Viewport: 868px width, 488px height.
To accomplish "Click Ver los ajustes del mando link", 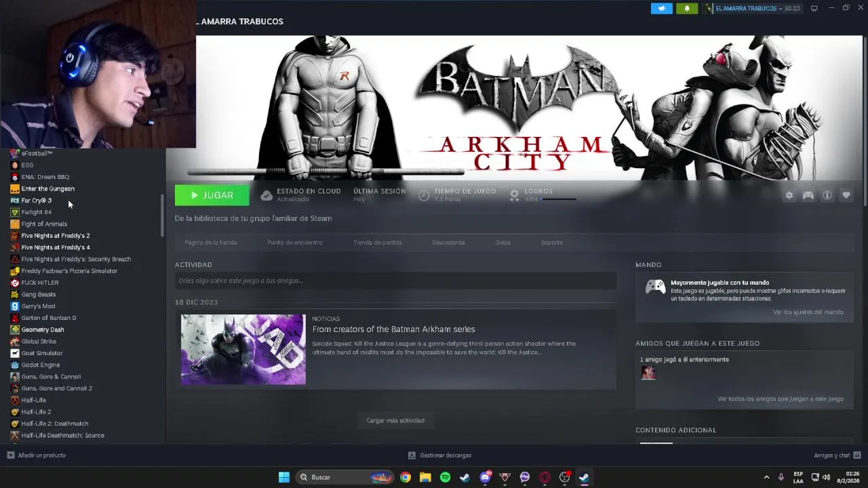I will [x=808, y=312].
